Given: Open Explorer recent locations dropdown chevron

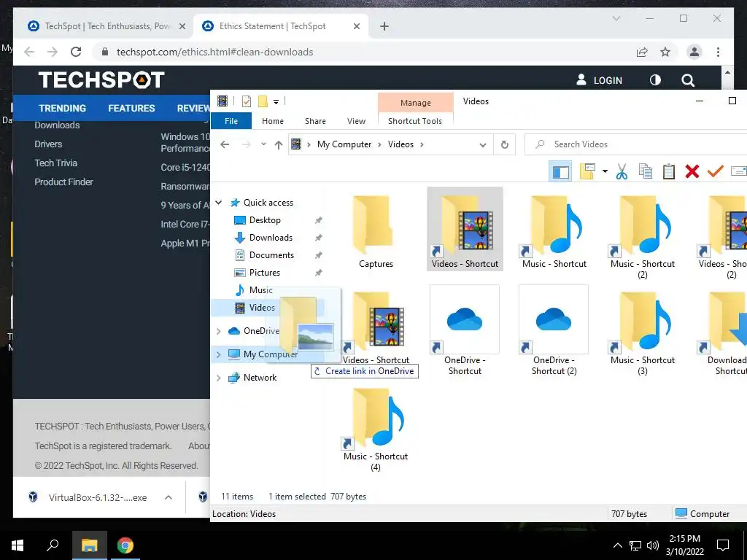Looking at the screenshot, I should [263, 144].
